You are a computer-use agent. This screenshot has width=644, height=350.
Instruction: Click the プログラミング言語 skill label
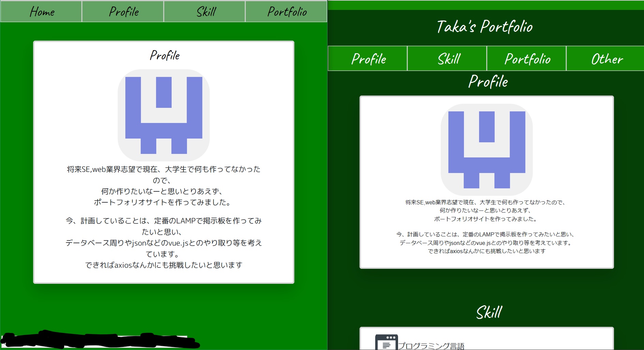(431, 345)
